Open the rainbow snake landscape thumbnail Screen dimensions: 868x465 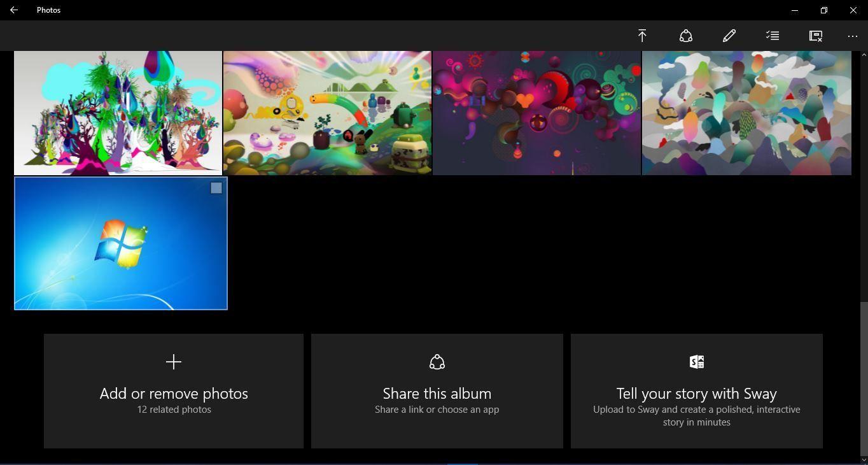[x=327, y=113]
